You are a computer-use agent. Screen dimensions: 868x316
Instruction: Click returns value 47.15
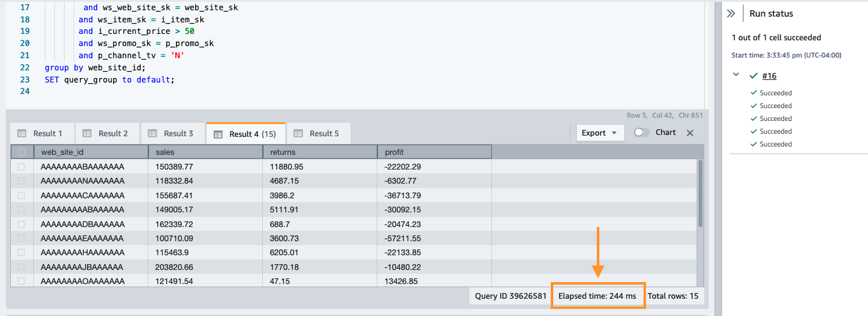tap(280, 281)
